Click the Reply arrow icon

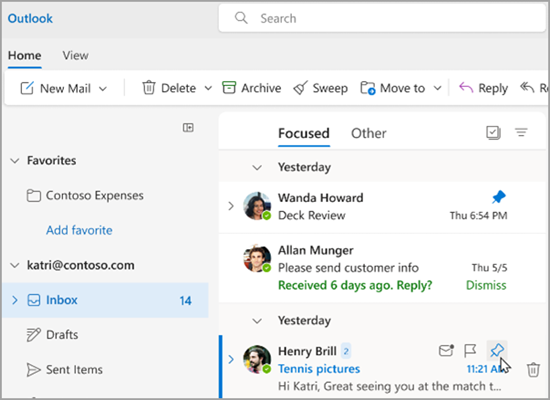click(x=466, y=87)
